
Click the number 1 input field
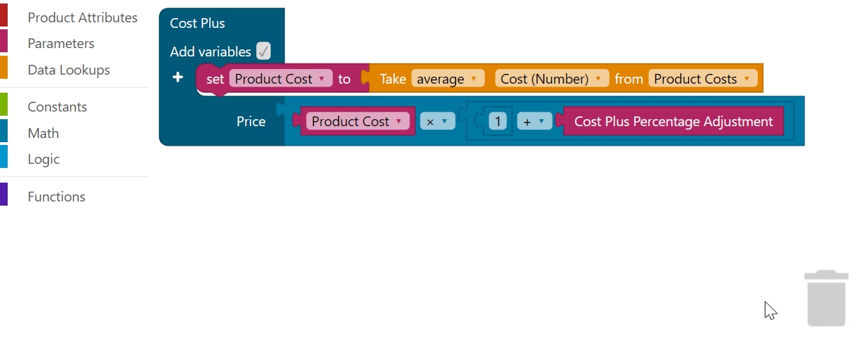[x=497, y=121]
